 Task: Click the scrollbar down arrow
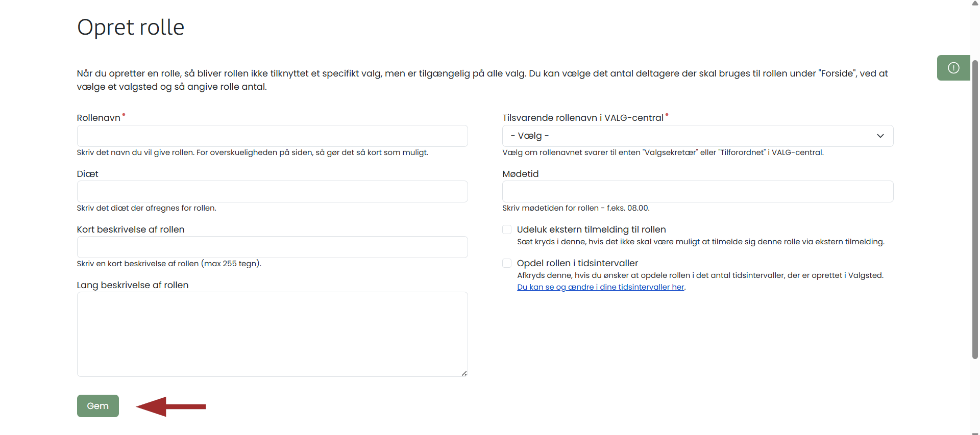coord(975,432)
